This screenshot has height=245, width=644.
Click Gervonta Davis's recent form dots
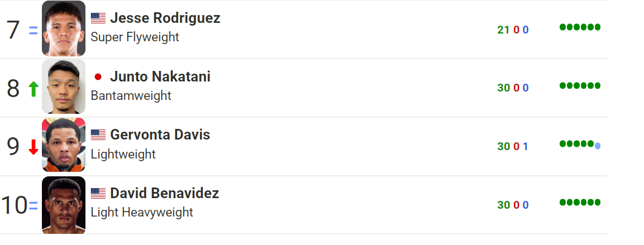[x=580, y=144]
